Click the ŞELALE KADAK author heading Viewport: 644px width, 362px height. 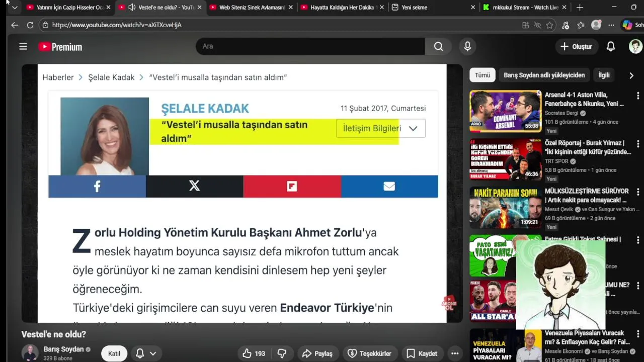click(x=205, y=108)
